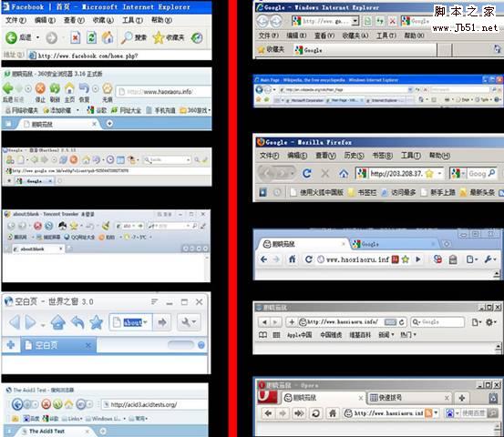Click orange Stop icon in Maxthon toolbar
Screen dimensions: 504x437
74,159
